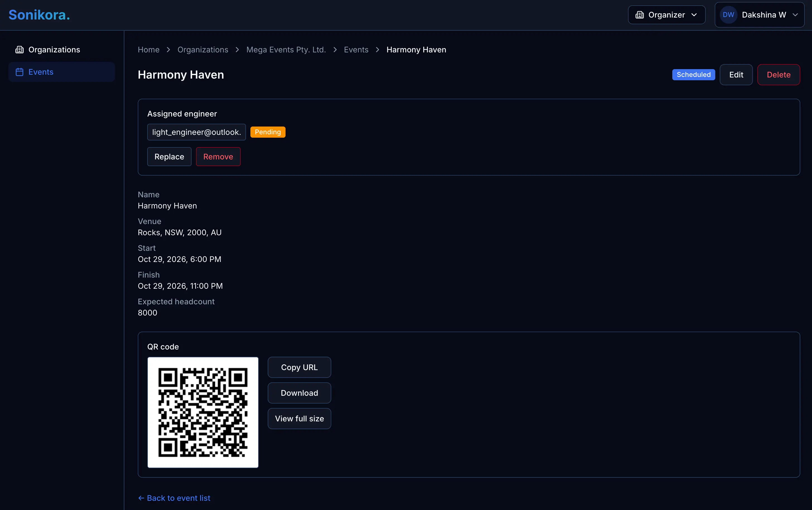The image size is (812, 510).
Task: Toggle the Remove engineer option
Action: click(218, 156)
